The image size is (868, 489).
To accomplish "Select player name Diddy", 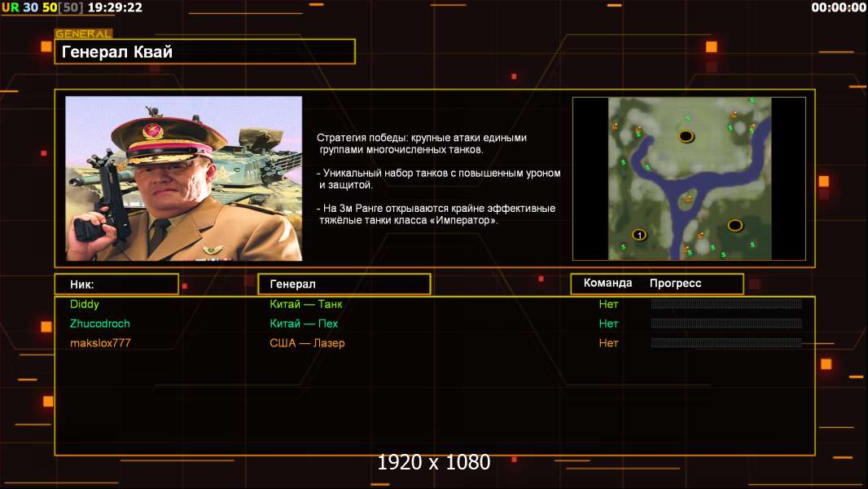I will (x=84, y=304).
